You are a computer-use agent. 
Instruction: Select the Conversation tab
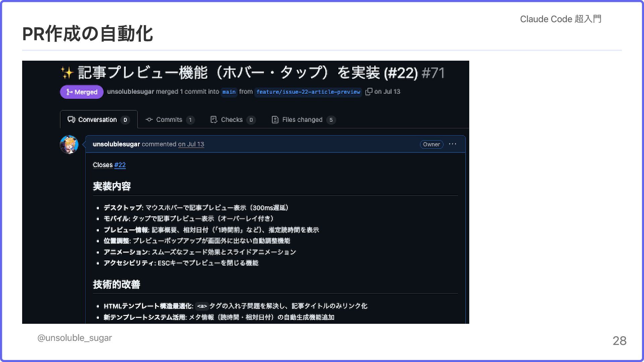tap(97, 120)
